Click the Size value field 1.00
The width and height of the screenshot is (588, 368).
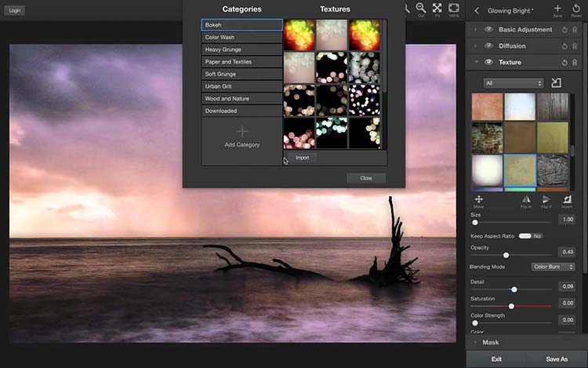568,219
